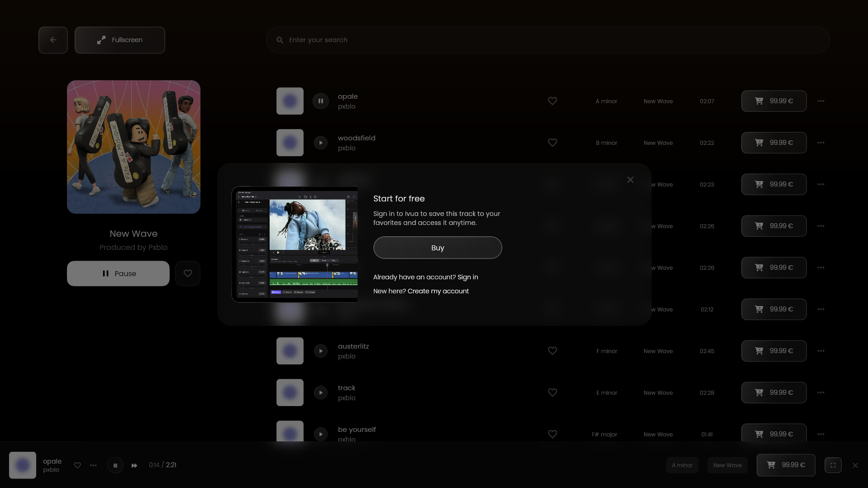Open the austerlitz track title
Viewport: 868px width, 488px height.
(x=353, y=346)
